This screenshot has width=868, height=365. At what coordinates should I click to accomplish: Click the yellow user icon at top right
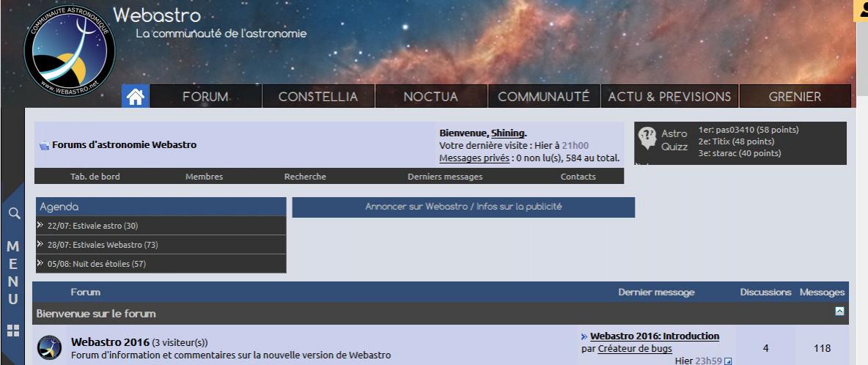point(862,10)
